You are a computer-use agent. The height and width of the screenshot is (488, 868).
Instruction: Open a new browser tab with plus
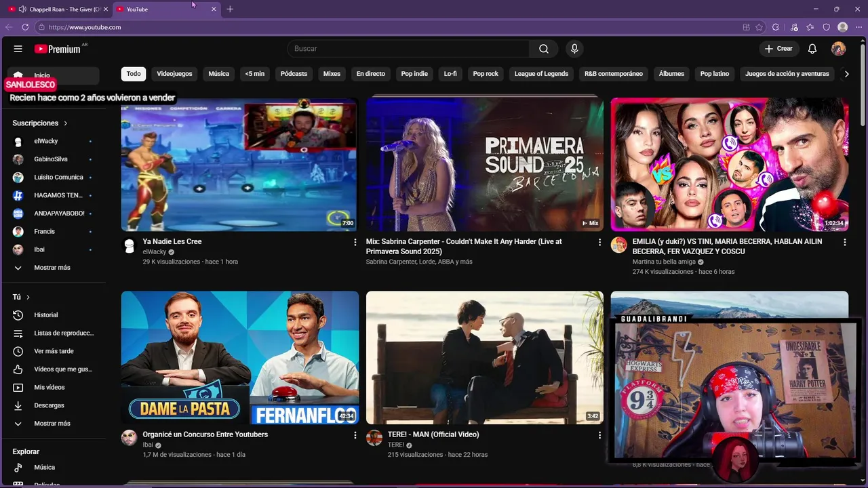pos(230,9)
